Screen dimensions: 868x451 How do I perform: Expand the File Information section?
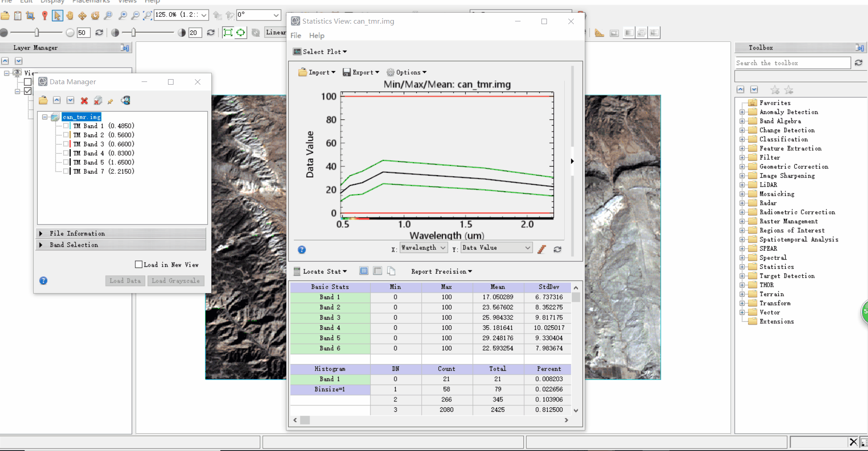[121, 233]
